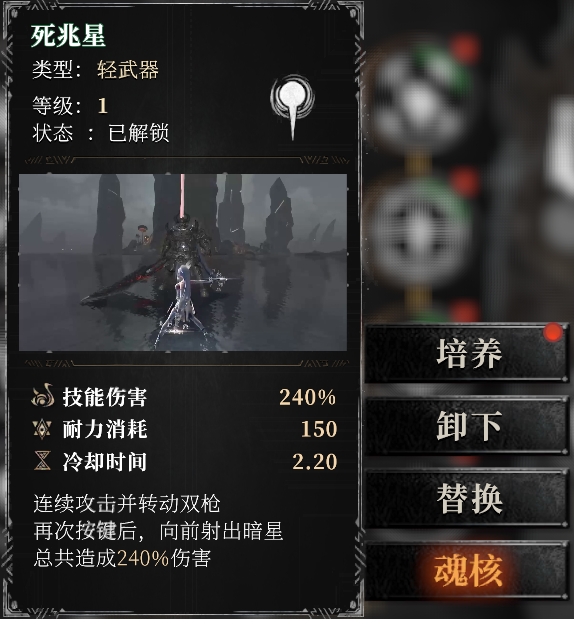Click the red dot above the middle skill node

pos(464,182)
